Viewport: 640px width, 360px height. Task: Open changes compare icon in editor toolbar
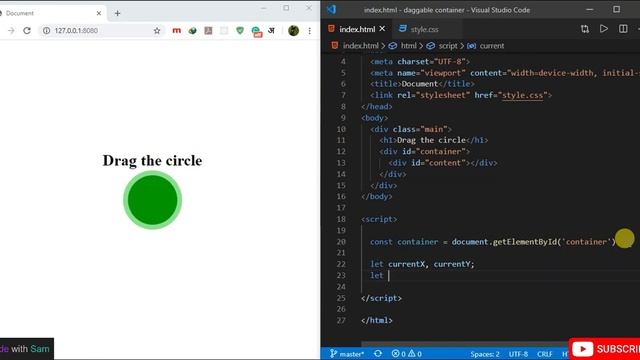tap(584, 29)
